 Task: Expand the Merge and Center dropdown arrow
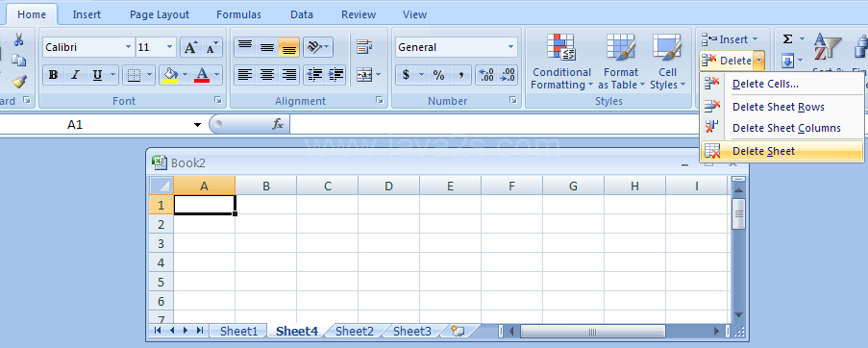[x=379, y=75]
